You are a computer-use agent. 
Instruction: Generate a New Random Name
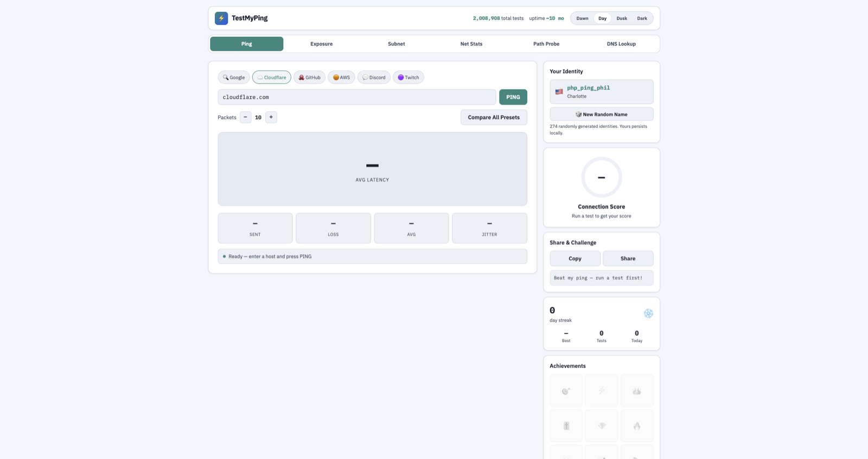pos(602,114)
